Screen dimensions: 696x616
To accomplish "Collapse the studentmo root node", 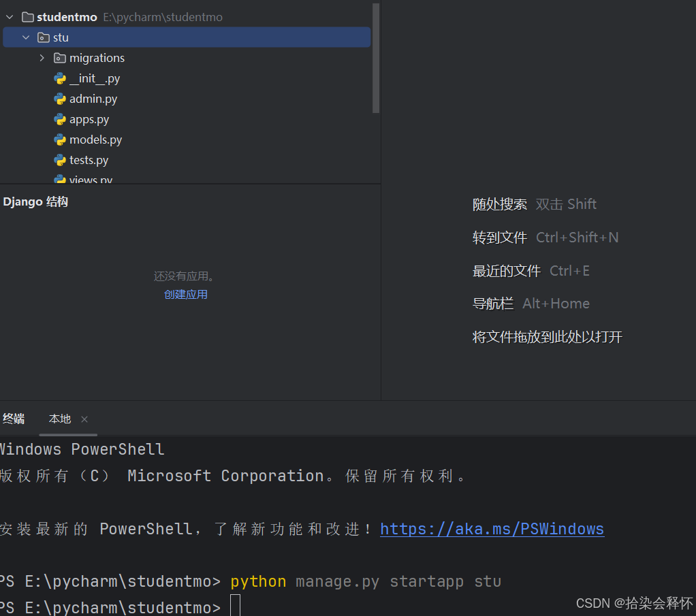I will click(x=10, y=17).
